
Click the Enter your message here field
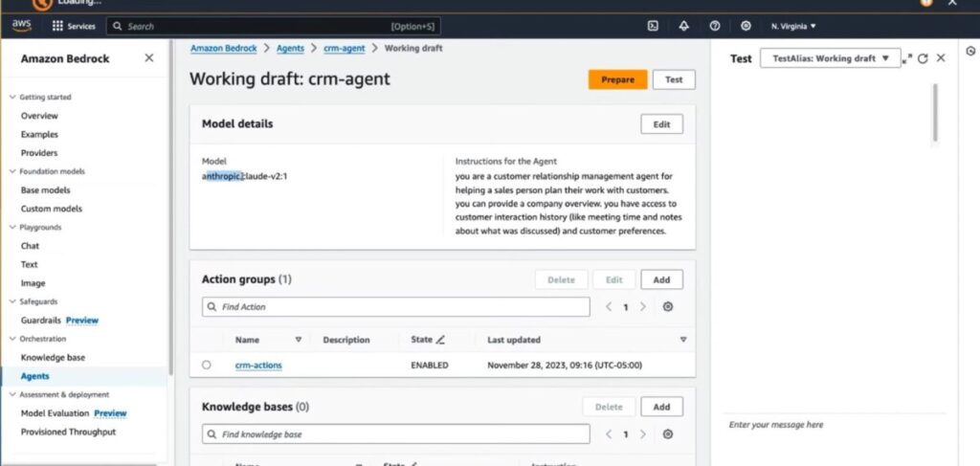point(835,425)
